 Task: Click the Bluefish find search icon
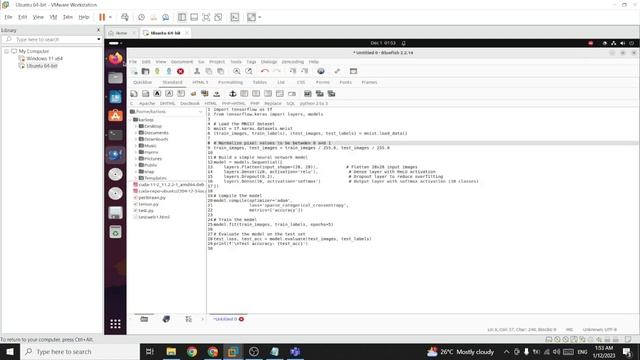[236, 71]
